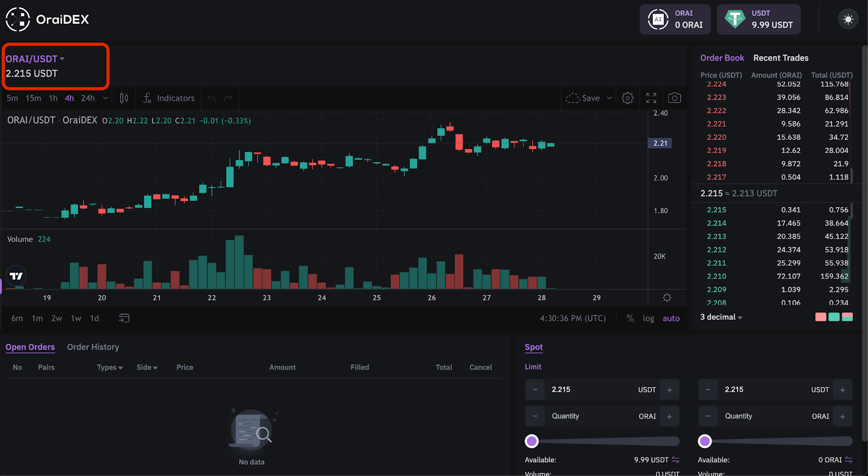The height and width of the screenshot is (476, 868).
Task: Expand the ORAI/USDT pair selector
Action: [35, 59]
